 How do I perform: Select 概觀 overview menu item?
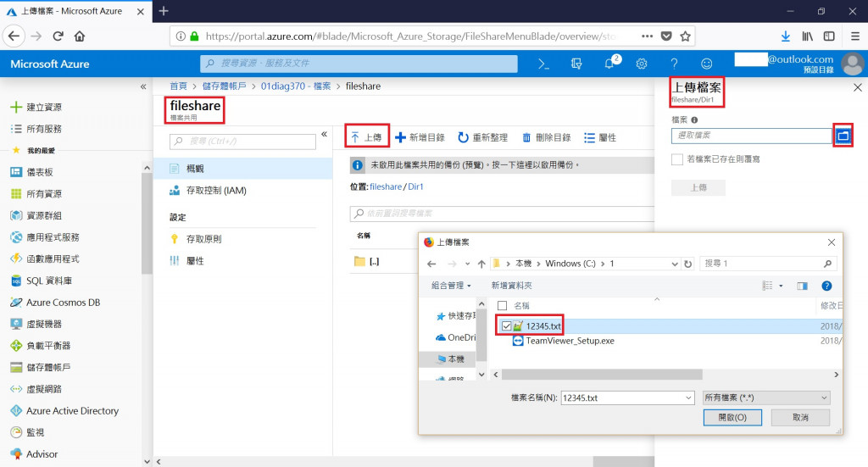[243, 168]
